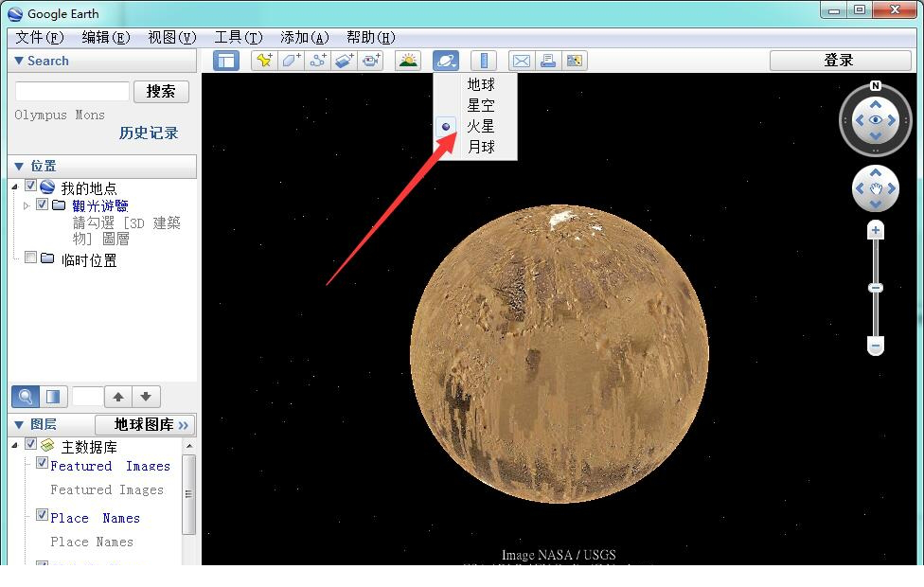924x587 pixels.
Task: Open the Print icon on the toolbar
Action: point(549,60)
